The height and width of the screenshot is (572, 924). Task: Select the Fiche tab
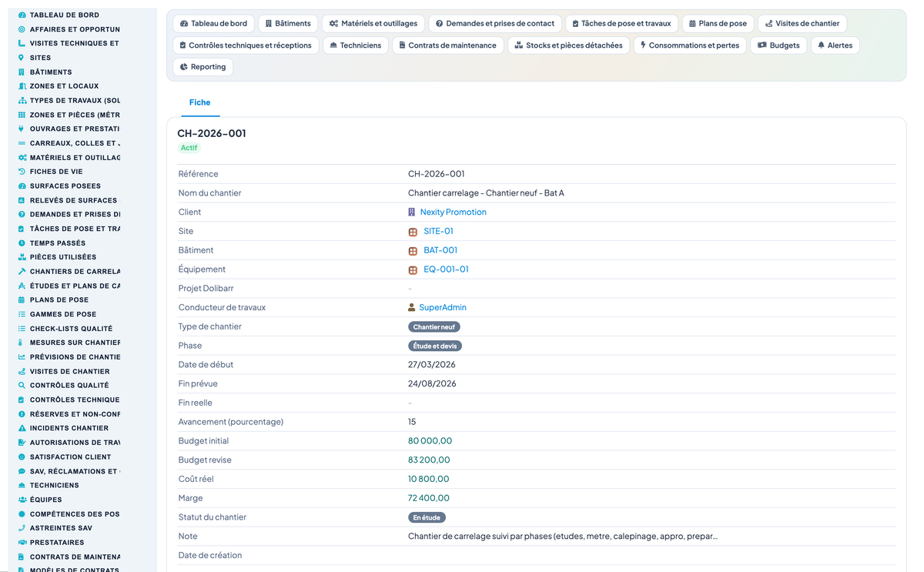click(199, 102)
